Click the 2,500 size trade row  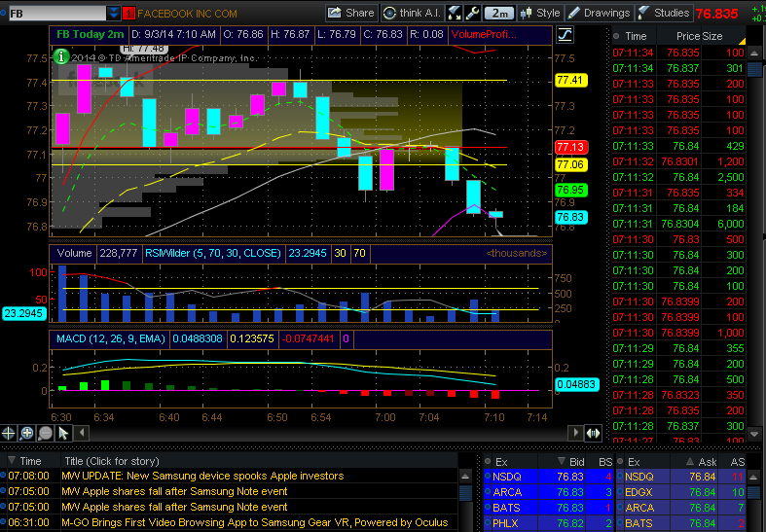(678, 177)
